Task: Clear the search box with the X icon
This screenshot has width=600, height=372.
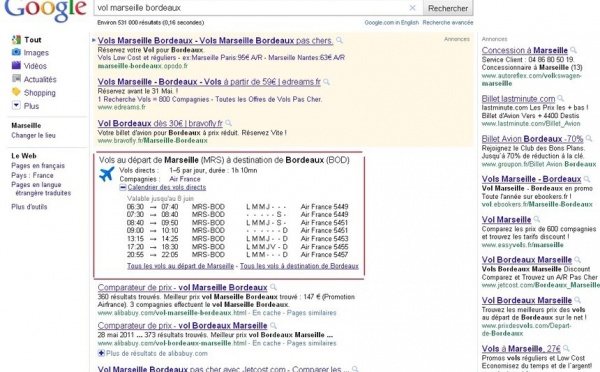Action: tap(412, 8)
